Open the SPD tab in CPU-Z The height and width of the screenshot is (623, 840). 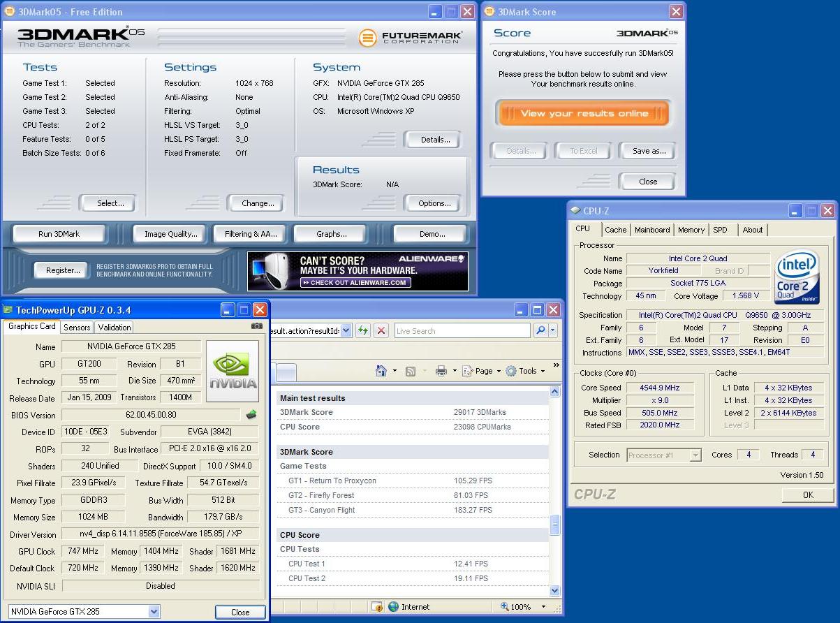click(x=720, y=230)
